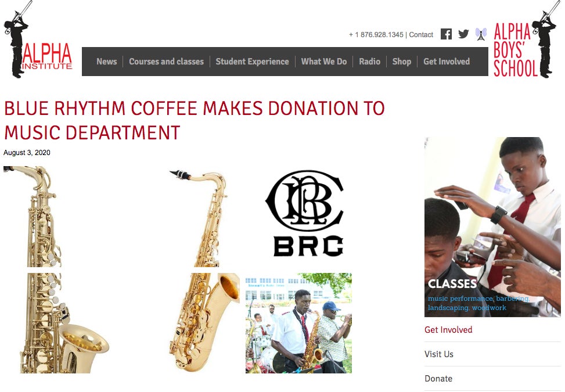The image size is (565, 392).
Task: Open the What We Do menu
Action: coord(324,62)
